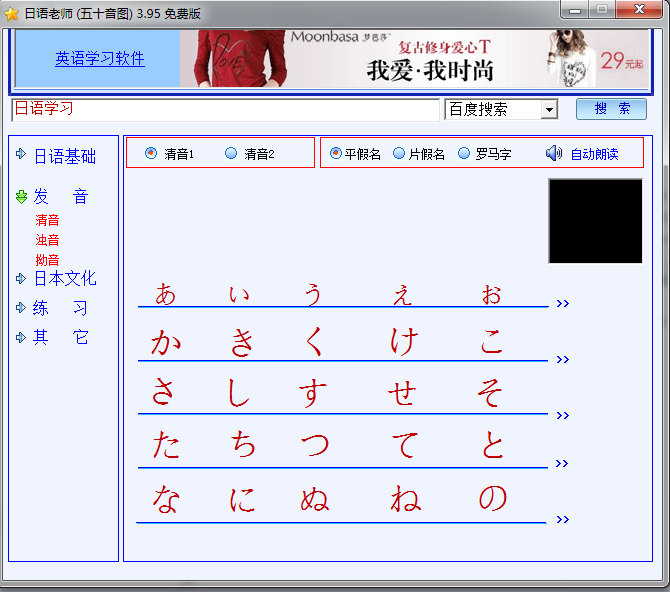Select 浊音 under 发音
This screenshot has height=592, width=670.
(x=47, y=240)
